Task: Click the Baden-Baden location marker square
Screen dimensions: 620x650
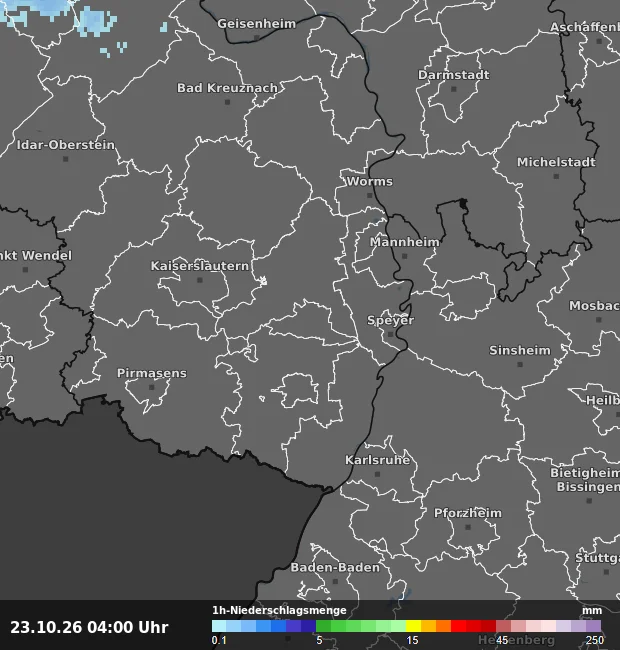Action: pos(335,582)
